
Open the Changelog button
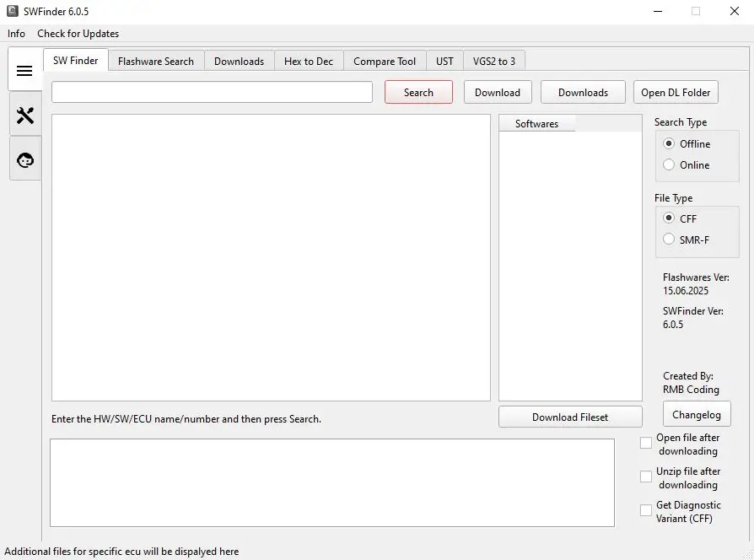tap(696, 414)
